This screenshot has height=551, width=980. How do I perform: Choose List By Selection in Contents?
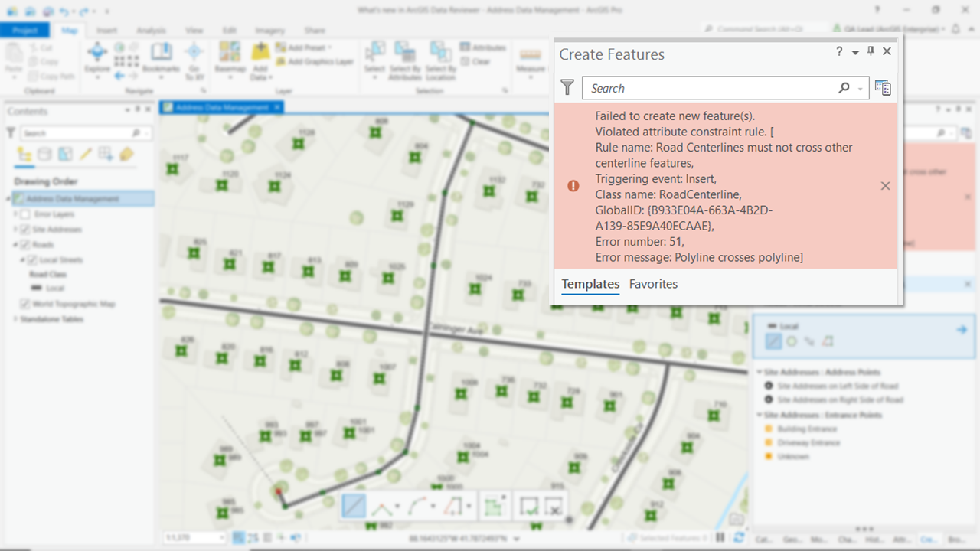tap(66, 155)
